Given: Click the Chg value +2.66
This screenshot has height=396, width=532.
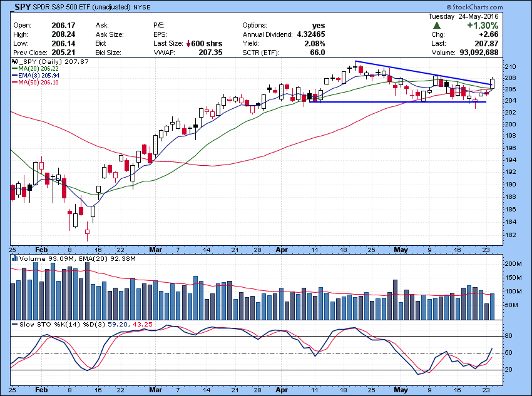Looking at the screenshot, I should tap(489, 34).
